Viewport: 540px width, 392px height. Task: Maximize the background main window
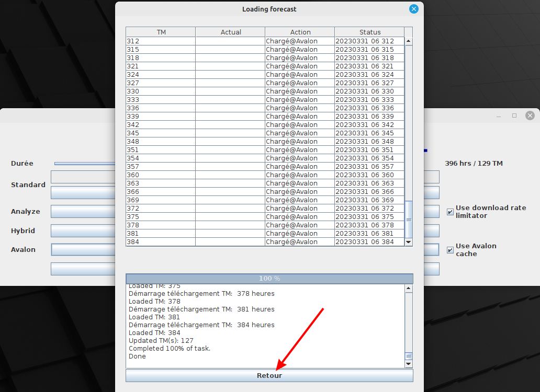(x=514, y=116)
